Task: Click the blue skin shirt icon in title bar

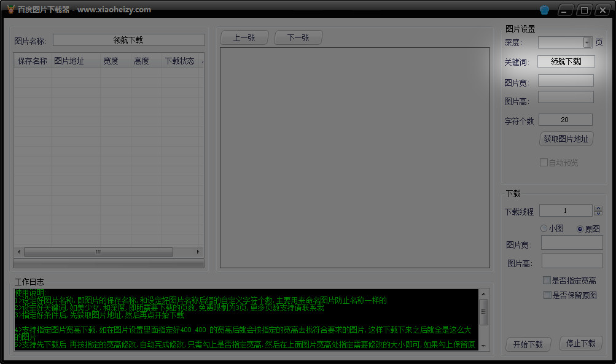Action: [544, 10]
